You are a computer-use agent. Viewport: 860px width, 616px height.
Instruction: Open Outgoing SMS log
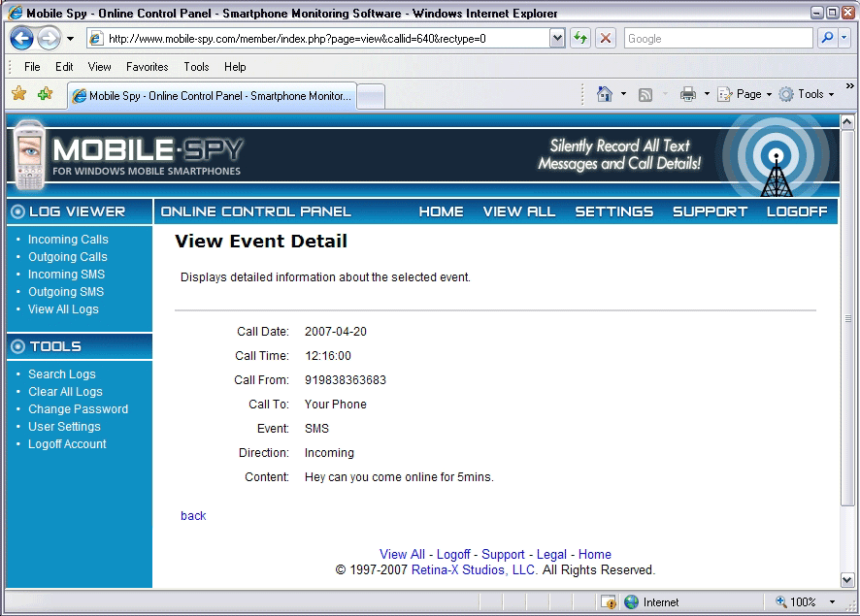66,292
